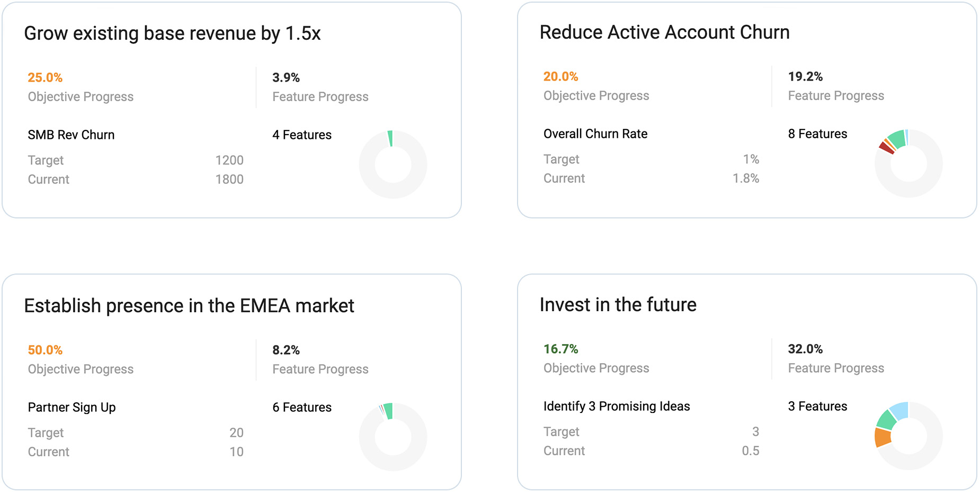Select Establish presence in the EMEA market heading
Viewport: 980px width, 493px height.
click(x=189, y=306)
